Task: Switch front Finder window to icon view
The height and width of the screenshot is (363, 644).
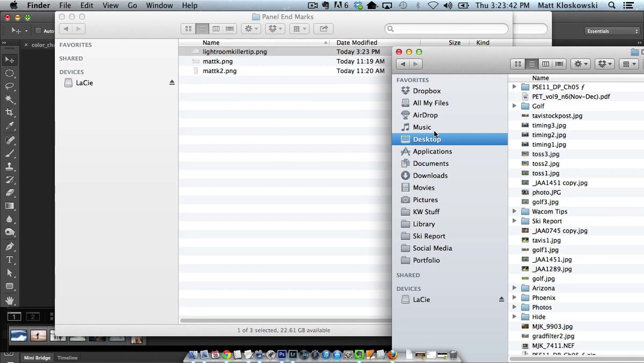Action: pos(518,64)
